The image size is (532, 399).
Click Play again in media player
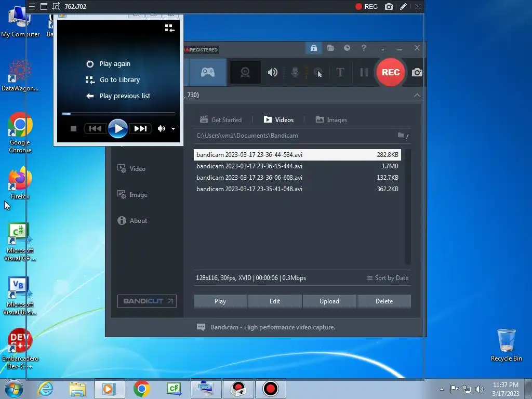(109, 64)
